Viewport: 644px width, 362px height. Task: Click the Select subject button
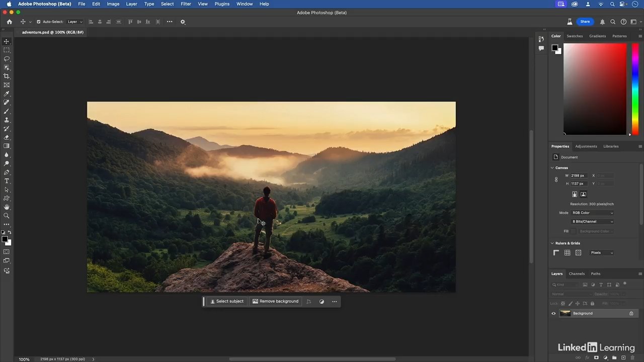(226, 301)
